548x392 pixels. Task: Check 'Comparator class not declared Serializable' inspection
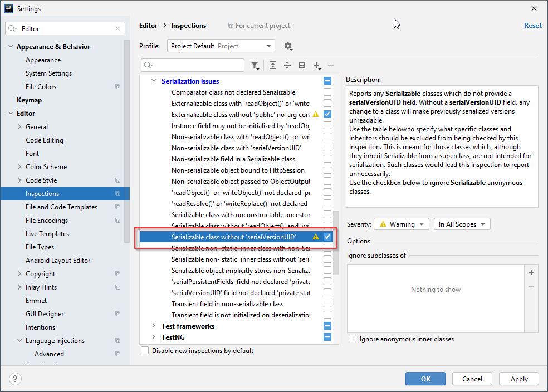[x=327, y=92]
